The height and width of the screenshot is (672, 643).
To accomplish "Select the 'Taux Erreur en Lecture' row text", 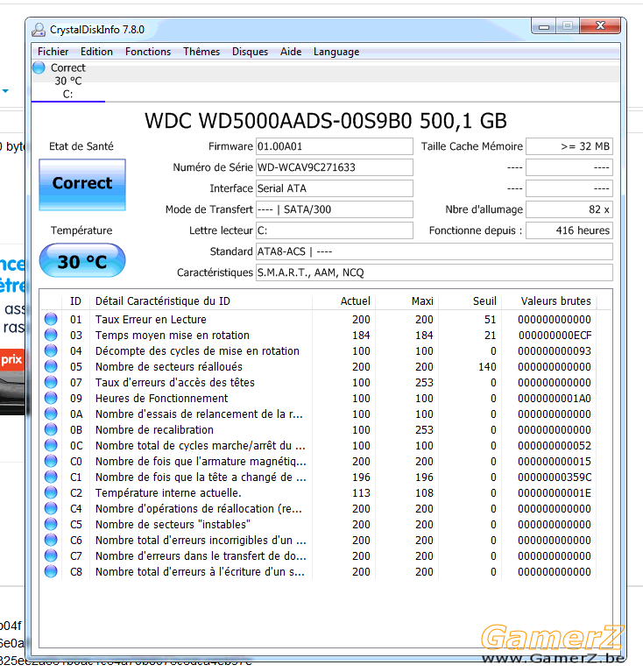I will pyautogui.click(x=151, y=319).
